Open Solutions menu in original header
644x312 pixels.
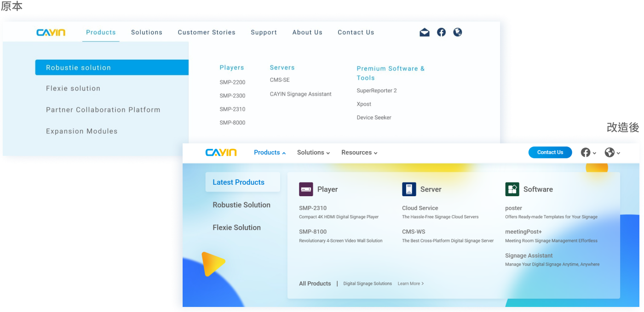coord(147,32)
